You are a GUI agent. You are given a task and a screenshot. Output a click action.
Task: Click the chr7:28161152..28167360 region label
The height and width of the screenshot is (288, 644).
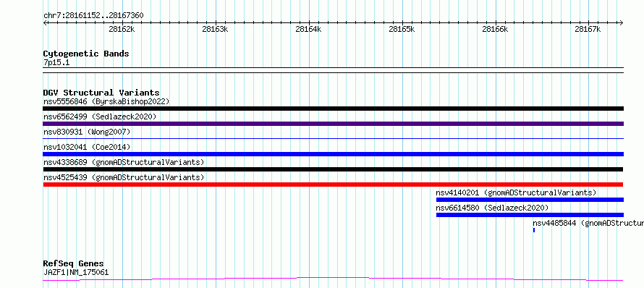pos(93,16)
